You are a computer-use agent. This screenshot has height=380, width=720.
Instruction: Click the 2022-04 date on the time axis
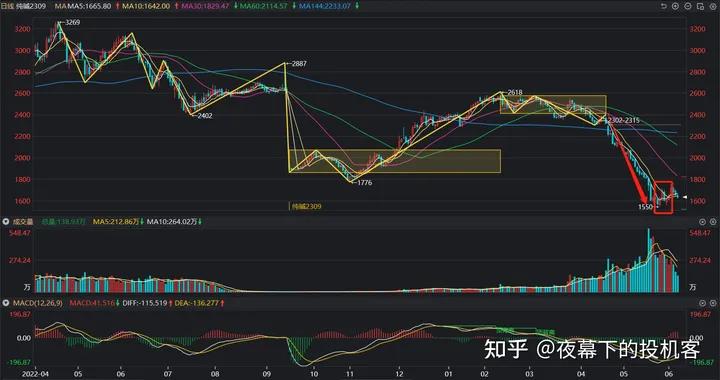pyautogui.click(x=34, y=374)
